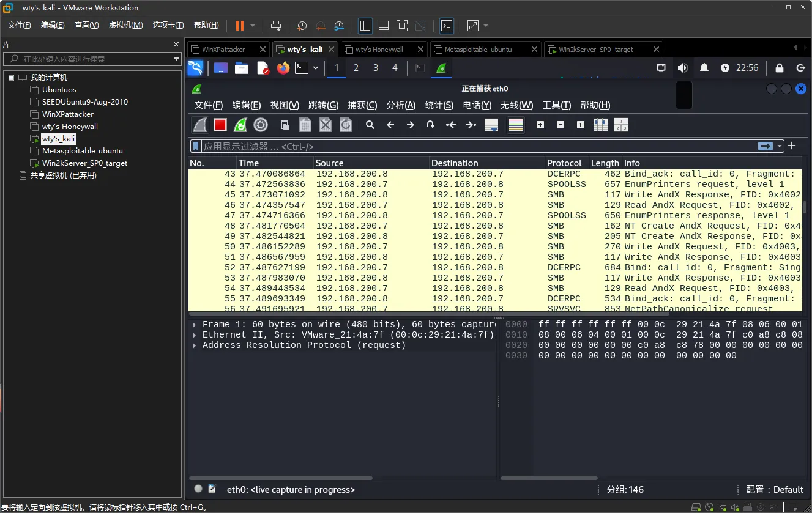Screen dimensions: 812x513
Task: Stop the running packet capture
Action: 220,125
